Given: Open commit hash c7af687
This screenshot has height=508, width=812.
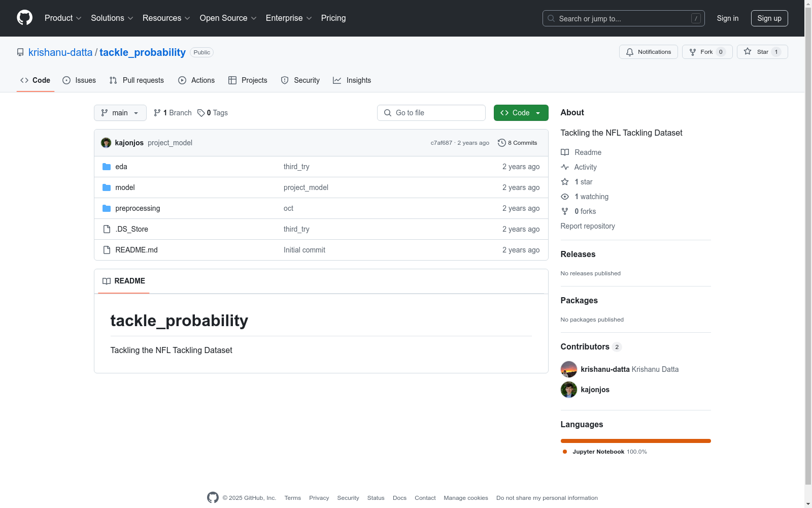Looking at the screenshot, I should (442, 143).
